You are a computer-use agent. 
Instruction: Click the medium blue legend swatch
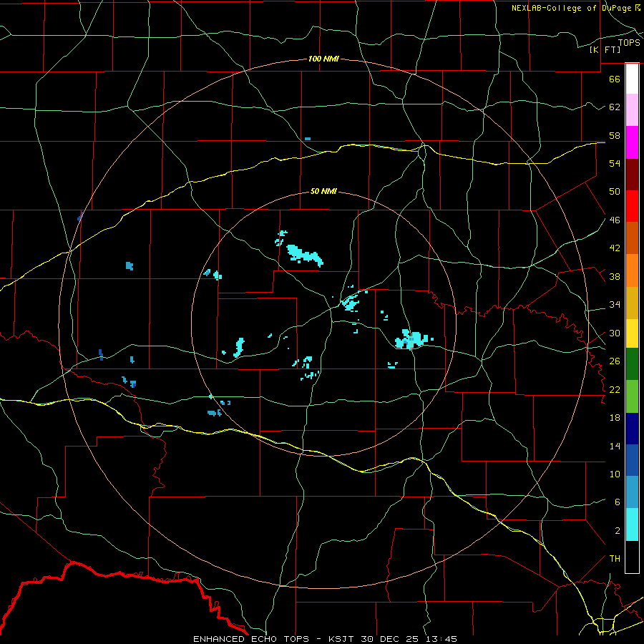pyautogui.click(x=632, y=460)
